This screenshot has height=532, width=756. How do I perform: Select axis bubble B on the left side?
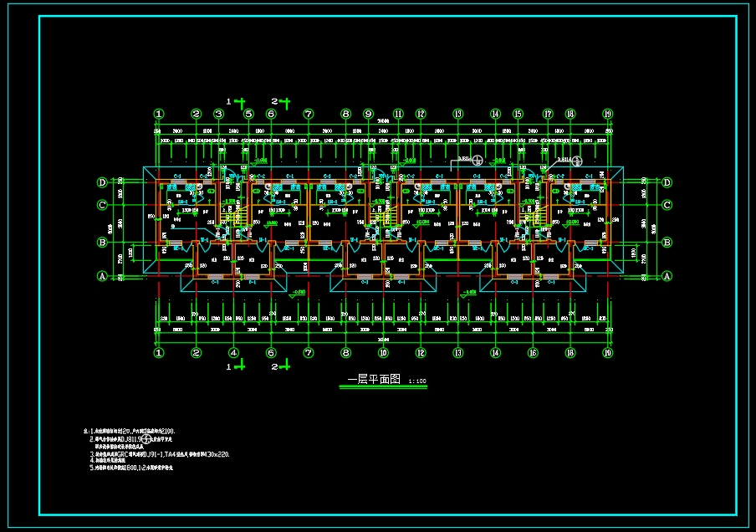(x=102, y=243)
